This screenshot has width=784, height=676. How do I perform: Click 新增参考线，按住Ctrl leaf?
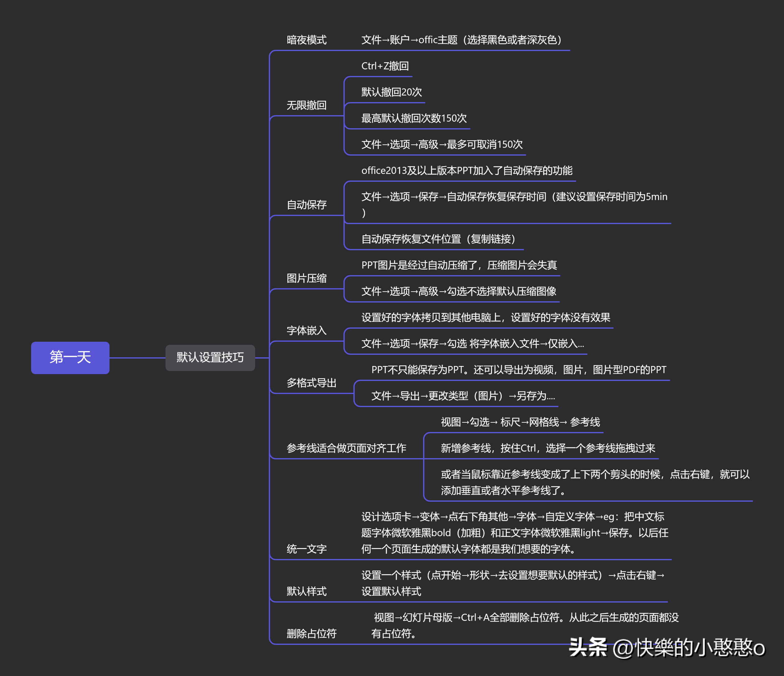(548, 448)
